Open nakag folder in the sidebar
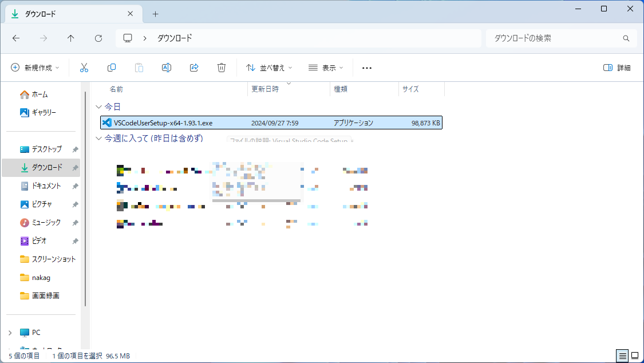 click(x=35, y=278)
